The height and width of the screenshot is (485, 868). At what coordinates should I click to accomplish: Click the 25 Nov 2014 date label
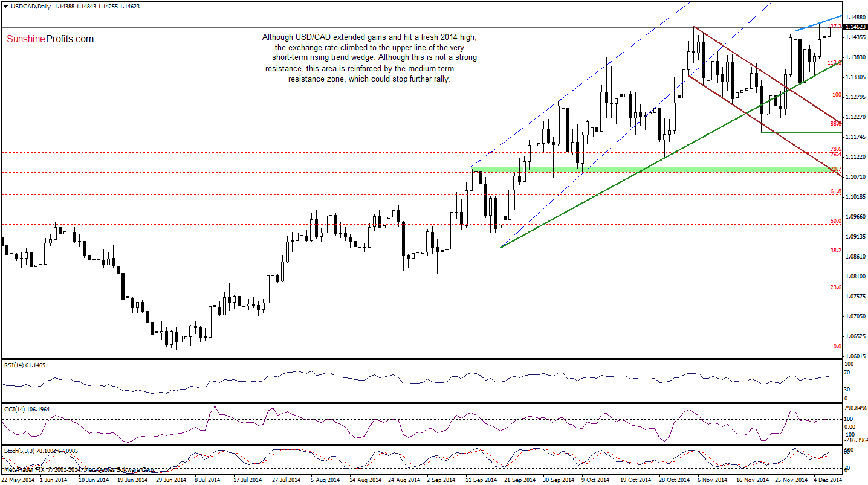[791, 480]
